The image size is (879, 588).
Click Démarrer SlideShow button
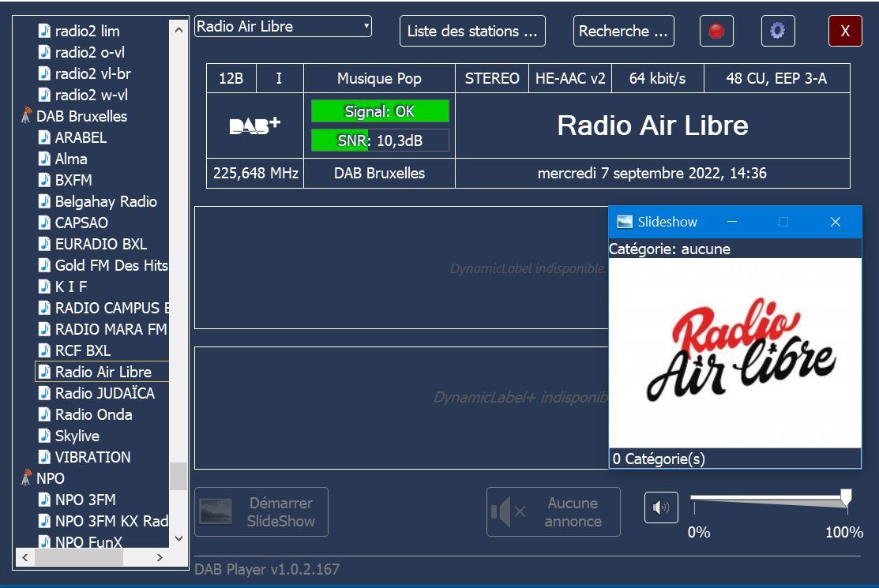click(x=261, y=512)
